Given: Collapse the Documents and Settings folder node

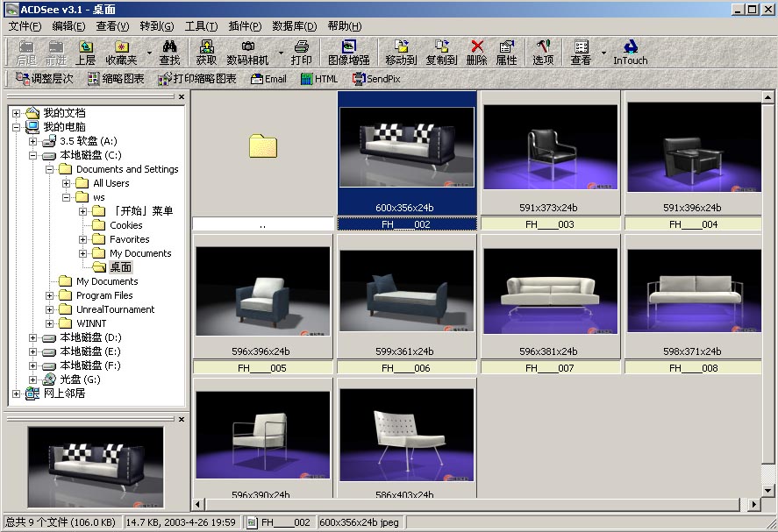Looking at the screenshot, I should [x=50, y=169].
